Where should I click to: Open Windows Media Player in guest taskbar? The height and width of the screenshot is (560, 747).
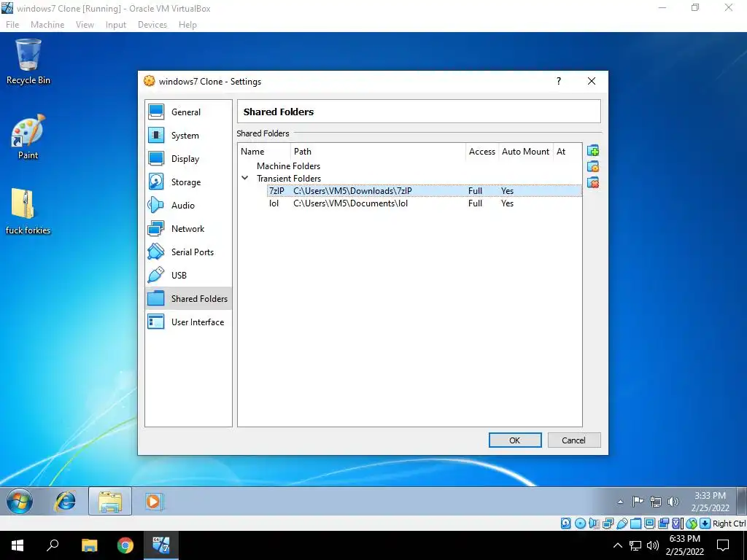tap(153, 502)
